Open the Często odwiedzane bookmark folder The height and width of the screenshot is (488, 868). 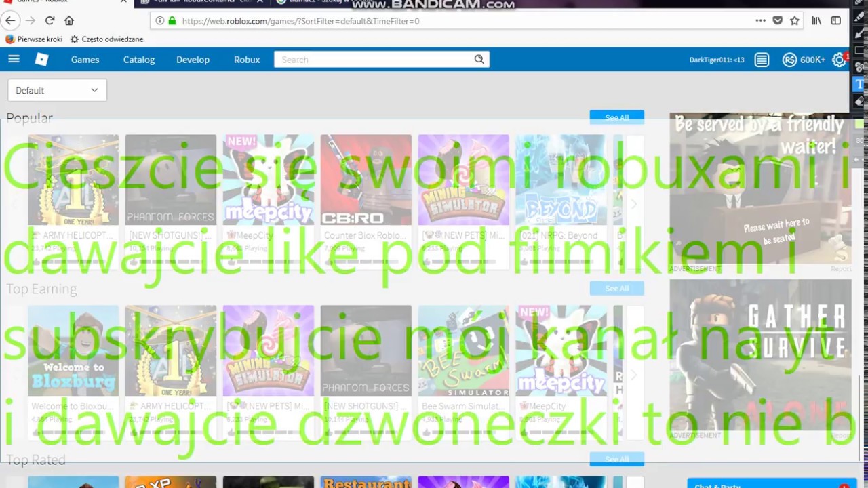(106, 39)
